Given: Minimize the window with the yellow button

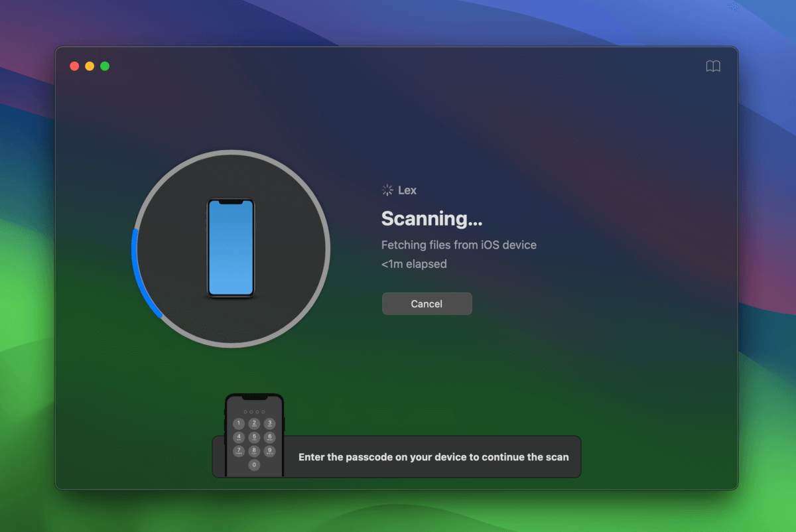Looking at the screenshot, I should click(90, 66).
